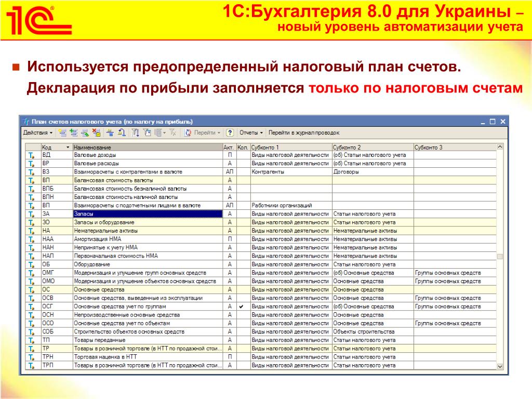Open the set filter and sort icon
The width and height of the screenshot is (532, 399).
coord(136,132)
